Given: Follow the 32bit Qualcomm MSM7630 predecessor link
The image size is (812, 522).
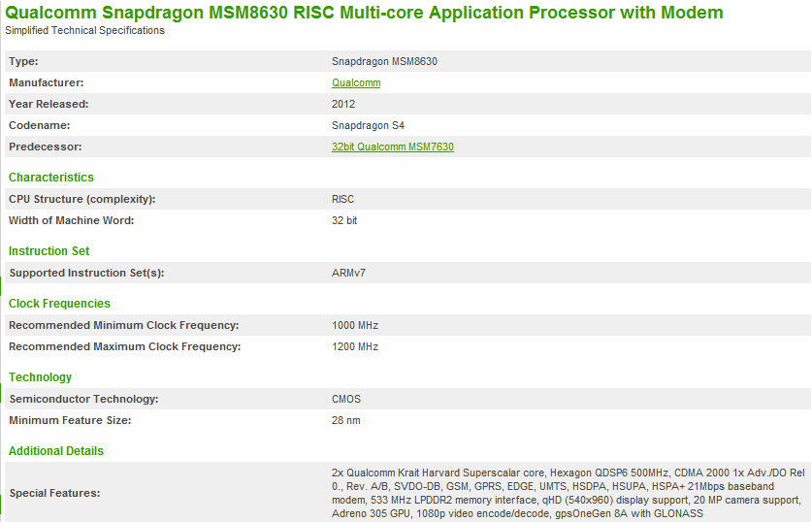Looking at the screenshot, I should pyautogui.click(x=393, y=147).
